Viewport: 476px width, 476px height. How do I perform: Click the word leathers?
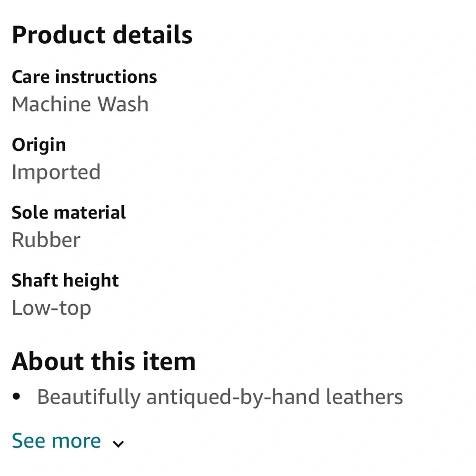coord(364,397)
